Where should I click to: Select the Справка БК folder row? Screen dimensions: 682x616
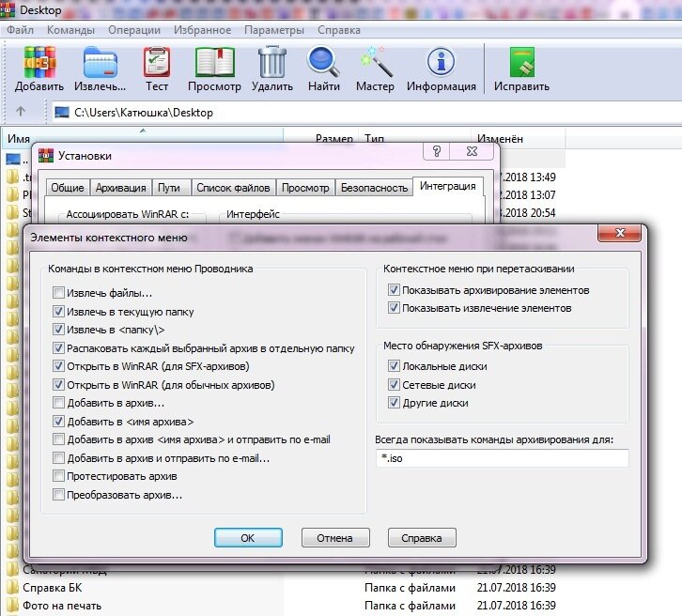coord(283,587)
